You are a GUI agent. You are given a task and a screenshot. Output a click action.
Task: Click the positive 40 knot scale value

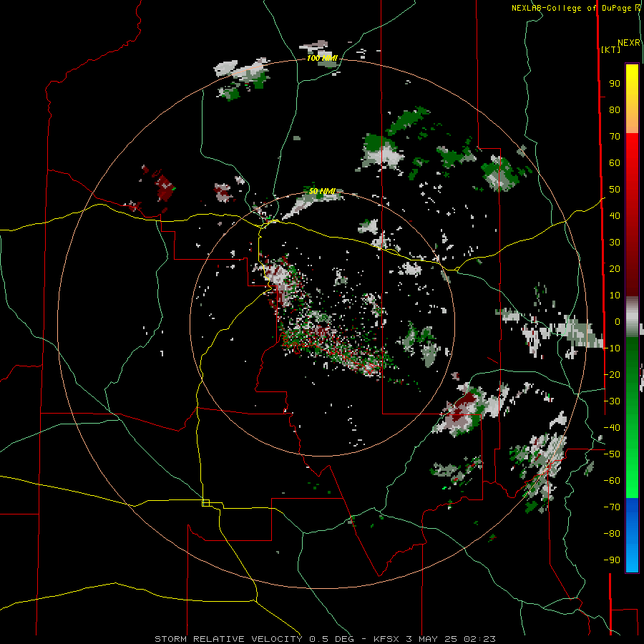(615, 215)
